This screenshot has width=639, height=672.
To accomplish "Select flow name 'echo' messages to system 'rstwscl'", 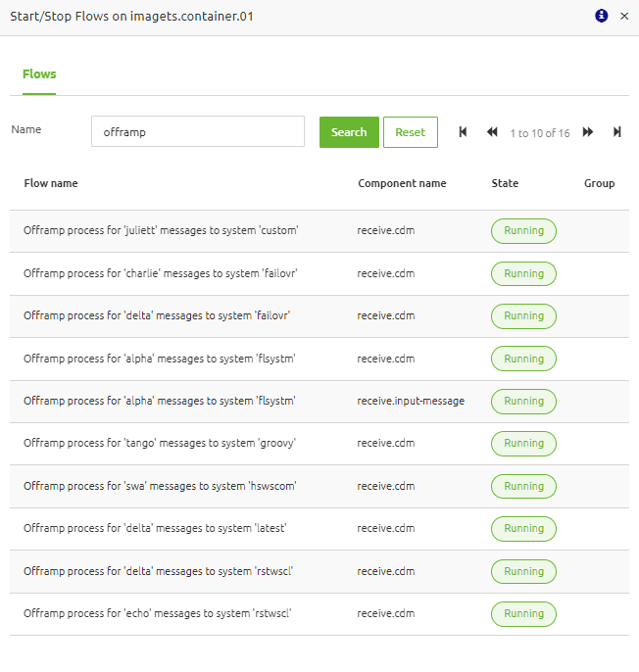I will (x=158, y=613).
